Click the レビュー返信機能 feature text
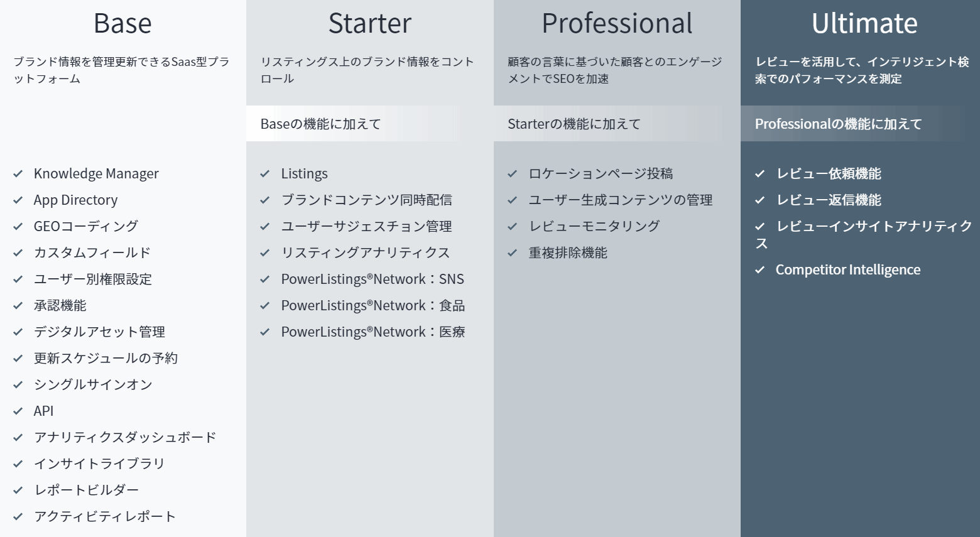Screen dimensions: 980x537 point(829,200)
